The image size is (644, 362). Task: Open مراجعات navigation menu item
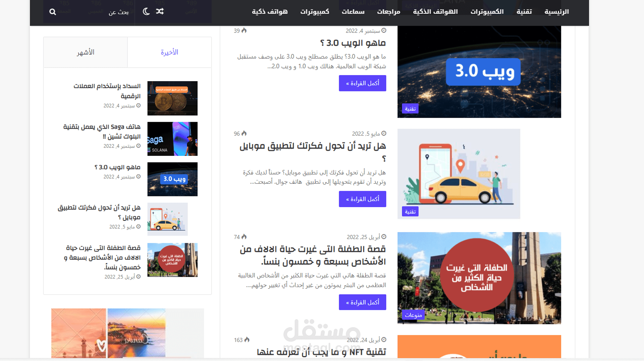pyautogui.click(x=388, y=12)
